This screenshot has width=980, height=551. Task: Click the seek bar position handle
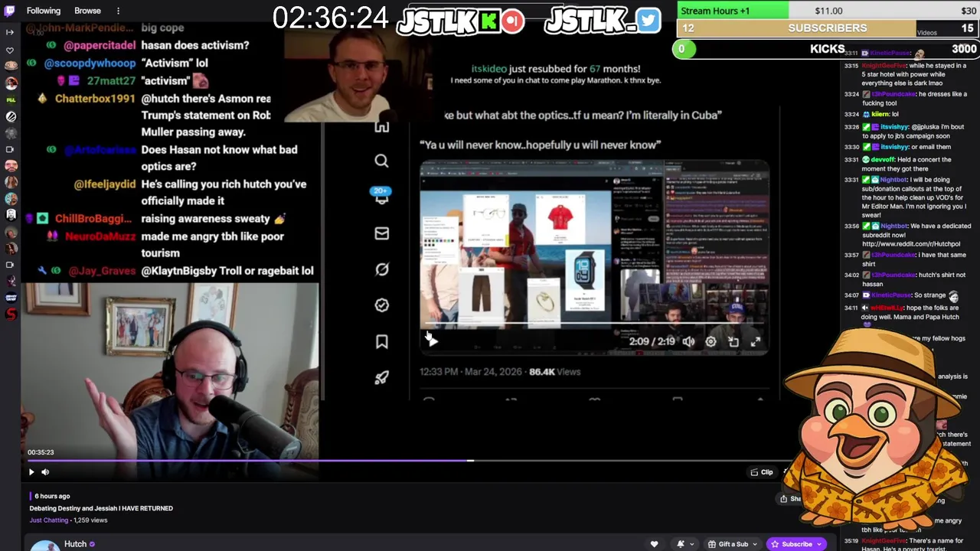pos(471,461)
